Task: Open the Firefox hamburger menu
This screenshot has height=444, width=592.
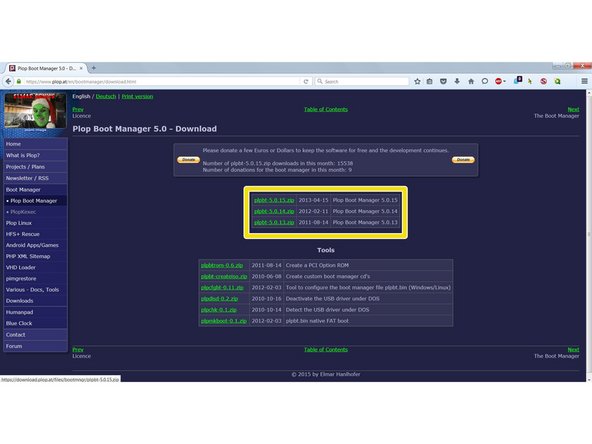Action: 584,81
